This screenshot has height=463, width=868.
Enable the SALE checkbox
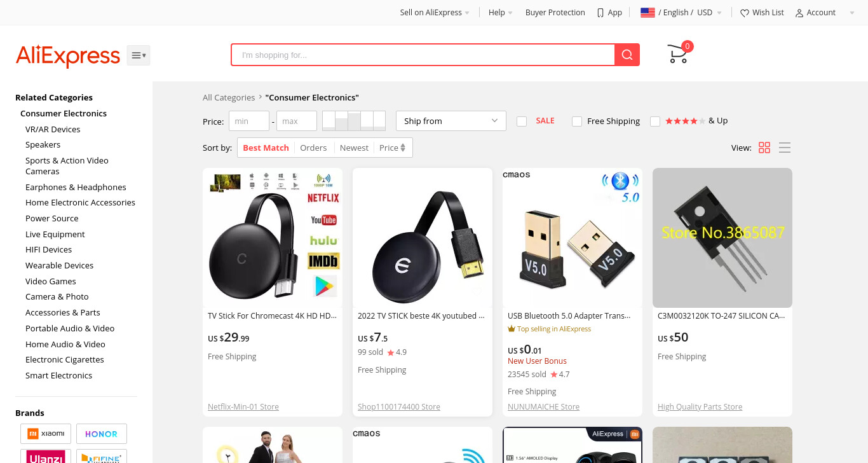[522, 121]
